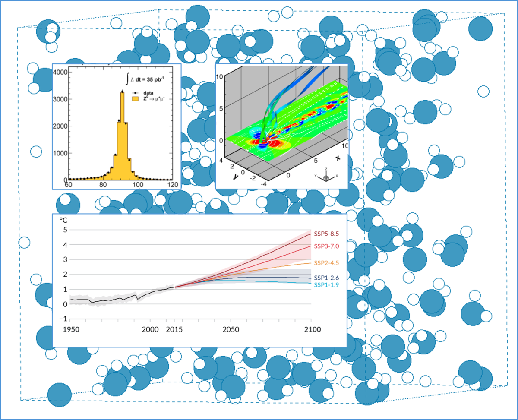Click the 2015 marker on the time axis

click(174, 330)
